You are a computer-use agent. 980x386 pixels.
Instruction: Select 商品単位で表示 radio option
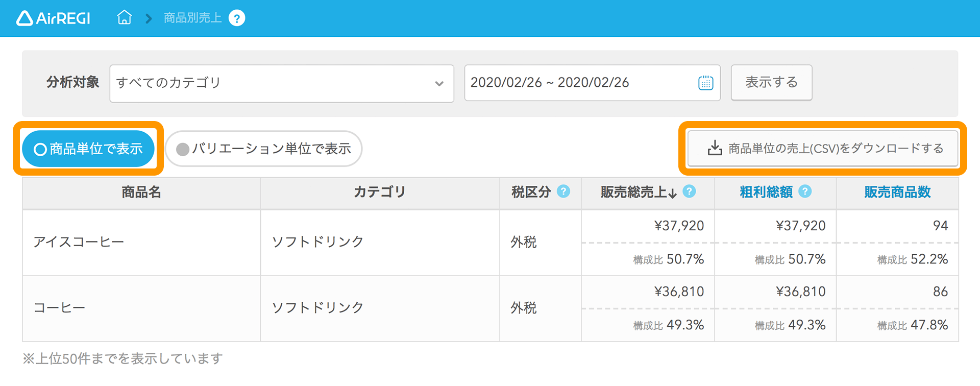click(88, 149)
